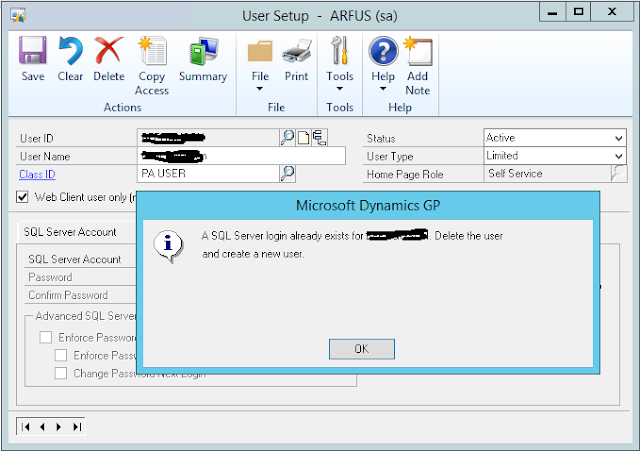The width and height of the screenshot is (640, 451).
Task: Expand the Help dropdown arrow
Action: click(x=383, y=89)
